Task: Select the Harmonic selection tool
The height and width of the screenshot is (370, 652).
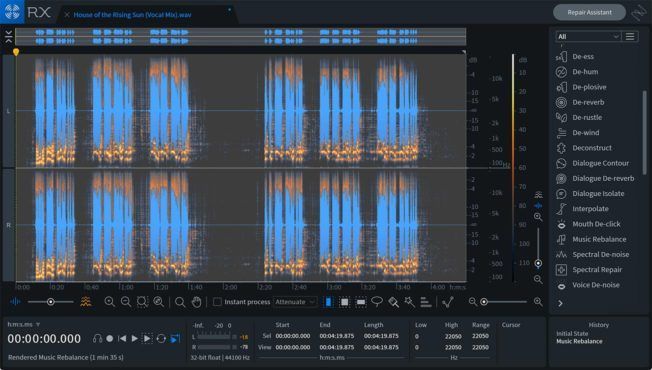Action: [426, 302]
